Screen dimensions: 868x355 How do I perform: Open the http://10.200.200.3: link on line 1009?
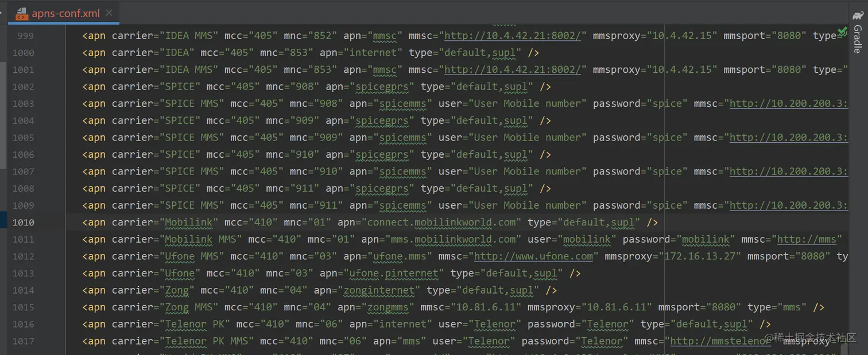[x=789, y=205]
